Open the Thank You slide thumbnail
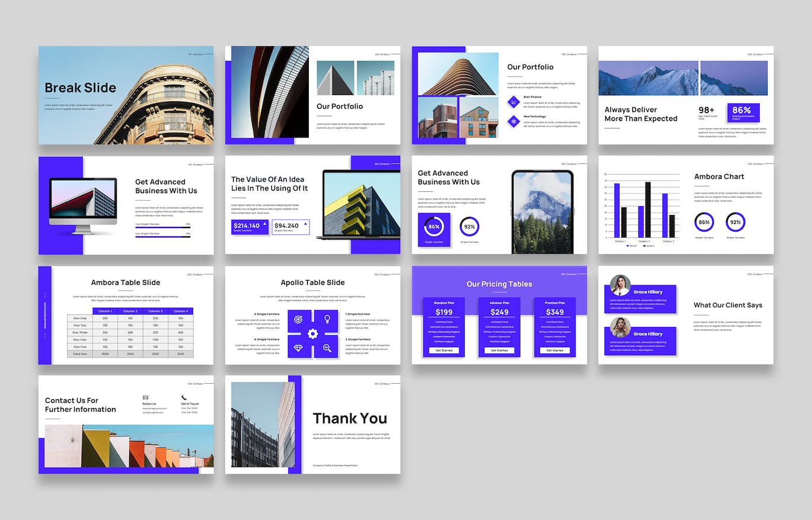Image resolution: width=812 pixels, height=520 pixels. (312, 425)
